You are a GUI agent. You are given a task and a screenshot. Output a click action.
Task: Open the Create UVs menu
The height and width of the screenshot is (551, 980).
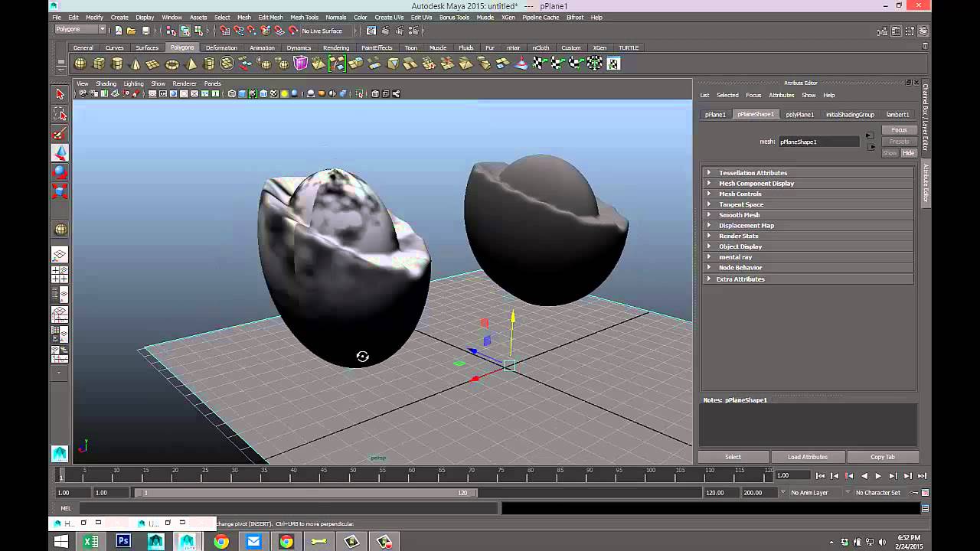point(389,17)
